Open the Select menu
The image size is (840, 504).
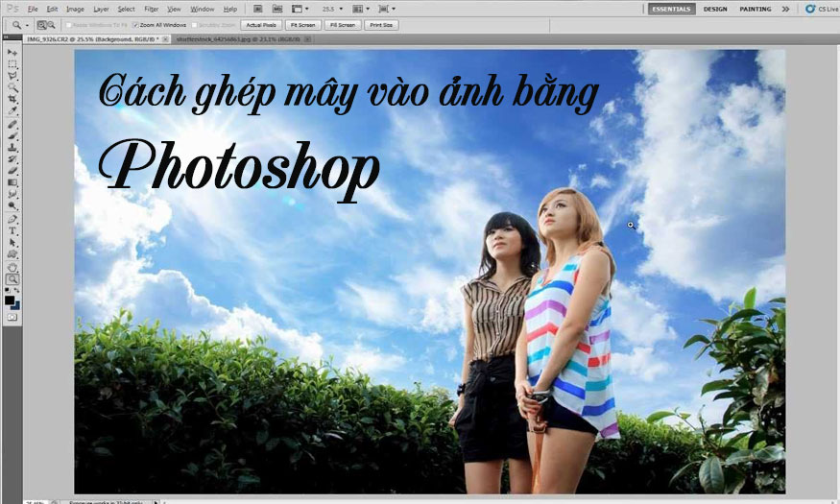pos(127,9)
